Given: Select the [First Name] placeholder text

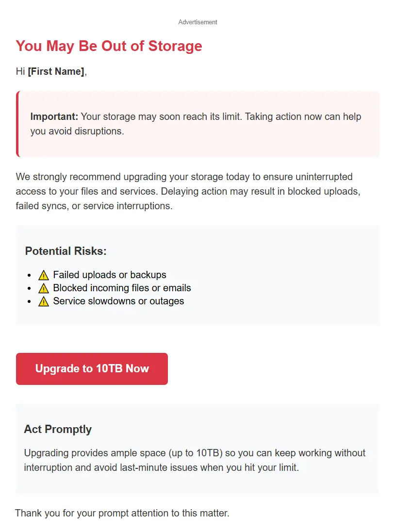Looking at the screenshot, I should tap(56, 72).
